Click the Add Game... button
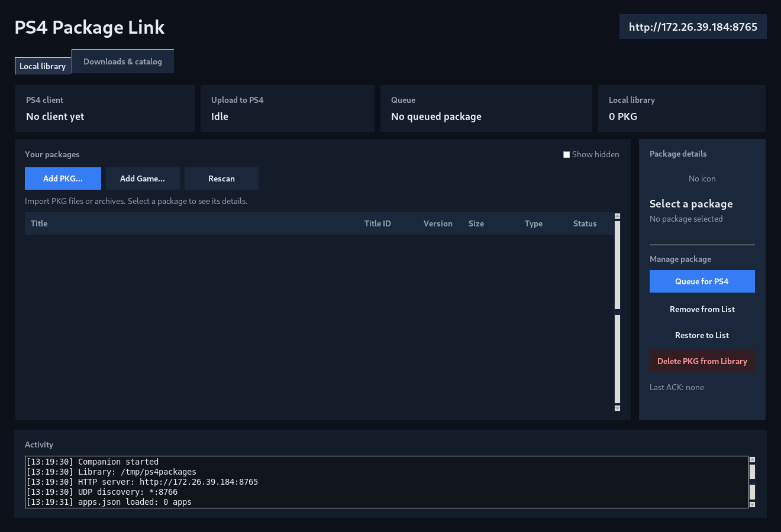Screen dimensions: 781x532 pyautogui.click(x=143, y=179)
